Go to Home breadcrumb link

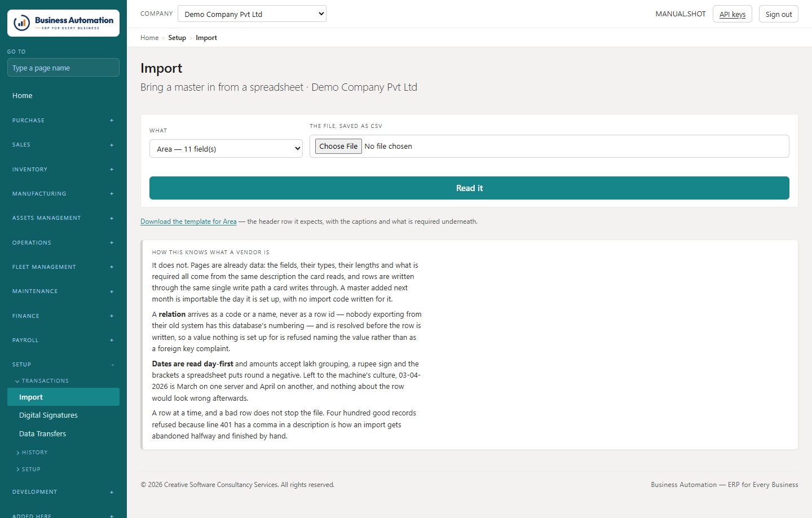click(x=149, y=38)
